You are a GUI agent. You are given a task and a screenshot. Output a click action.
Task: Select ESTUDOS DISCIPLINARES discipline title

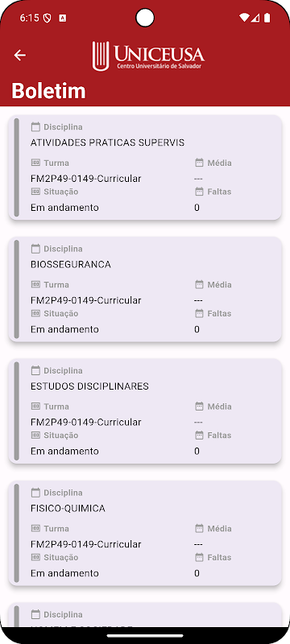[89, 386]
